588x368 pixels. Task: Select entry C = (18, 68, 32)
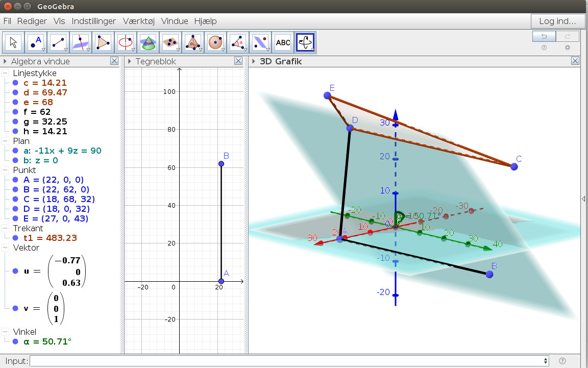(x=59, y=199)
